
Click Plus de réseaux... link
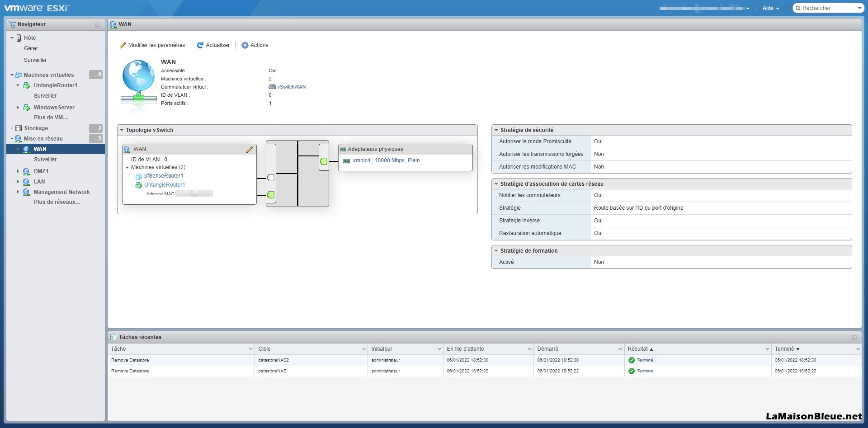coord(57,202)
